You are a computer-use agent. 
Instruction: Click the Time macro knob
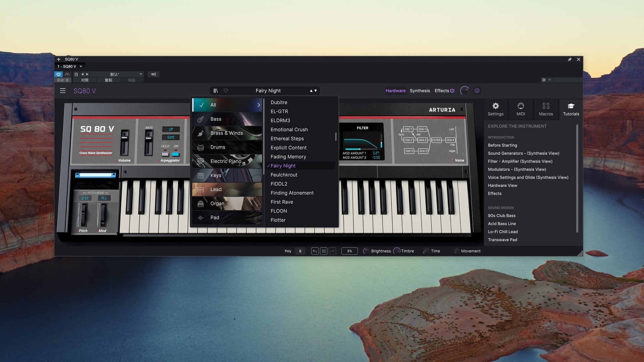426,251
